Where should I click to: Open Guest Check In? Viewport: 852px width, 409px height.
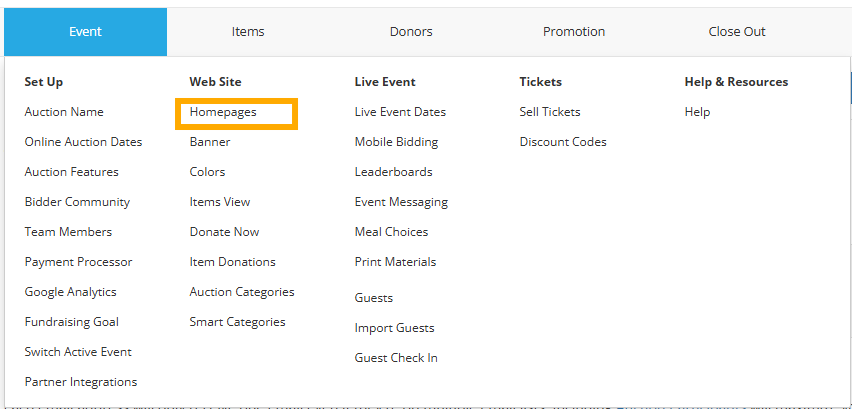(396, 358)
